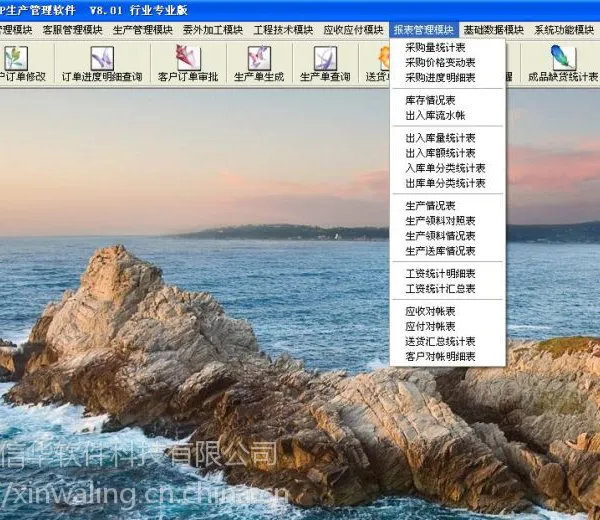Open the 成品缺货统计表 toolbar icon
Image resolution: width=600 pixels, height=520 pixels.
tap(563, 58)
